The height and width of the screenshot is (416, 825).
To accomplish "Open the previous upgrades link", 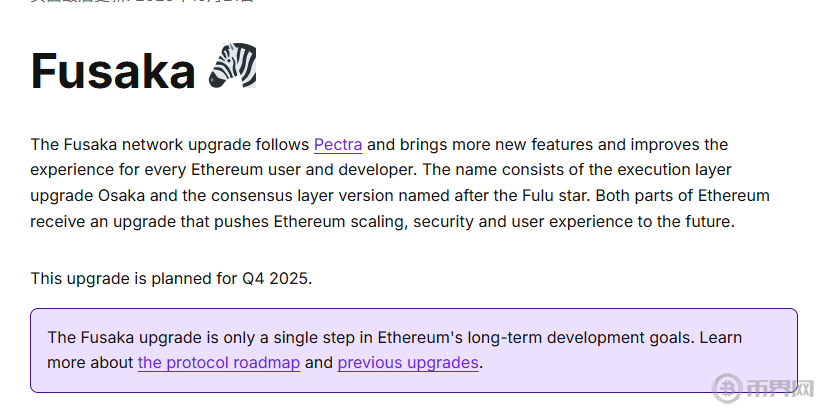I will 408,362.
